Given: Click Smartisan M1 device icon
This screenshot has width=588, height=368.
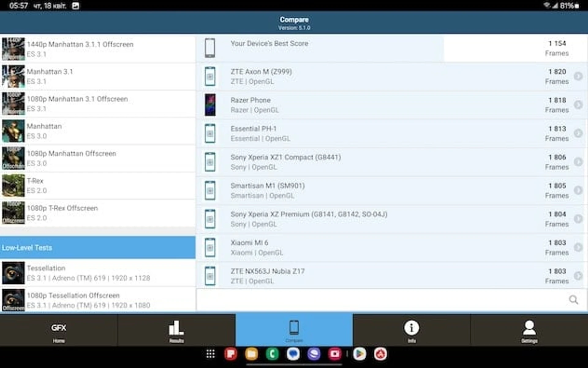Looking at the screenshot, I should point(210,190).
